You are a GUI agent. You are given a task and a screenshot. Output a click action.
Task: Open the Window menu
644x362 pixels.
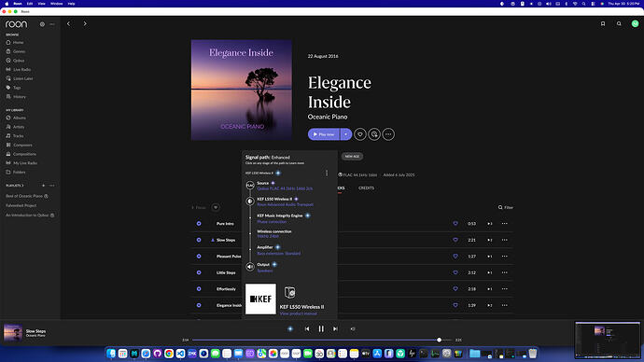click(56, 4)
